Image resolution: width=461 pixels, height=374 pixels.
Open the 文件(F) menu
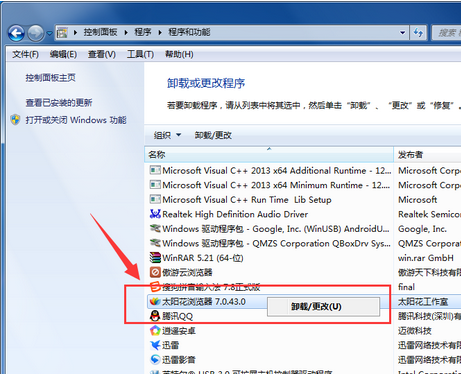point(25,54)
